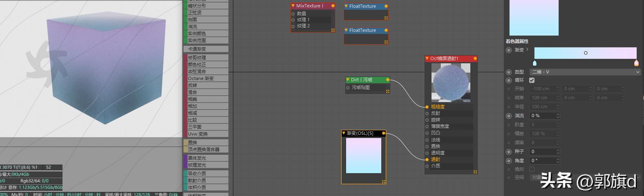Click Dirt 污垢贴图 input port
The height and width of the screenshot is (196, 644).
(x=348, y=87)
